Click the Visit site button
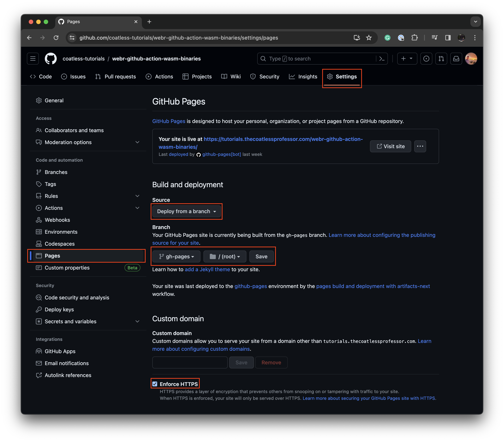 tap(390, 146)
